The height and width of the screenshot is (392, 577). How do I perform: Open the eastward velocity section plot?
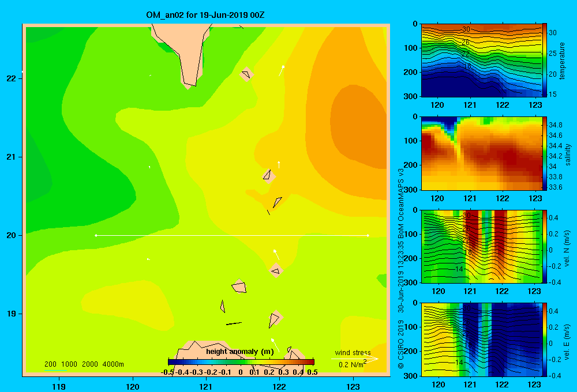(x=482, y=340)
